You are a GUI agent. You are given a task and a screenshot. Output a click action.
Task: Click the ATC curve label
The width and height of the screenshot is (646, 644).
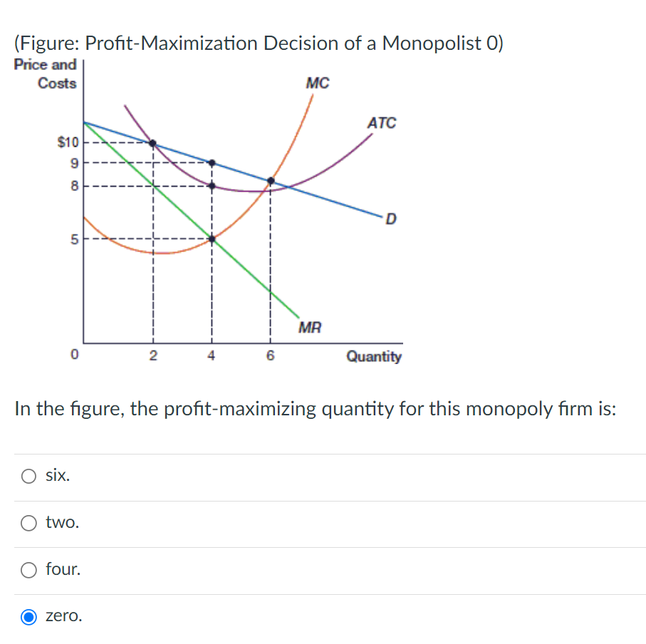click(382, 123)
